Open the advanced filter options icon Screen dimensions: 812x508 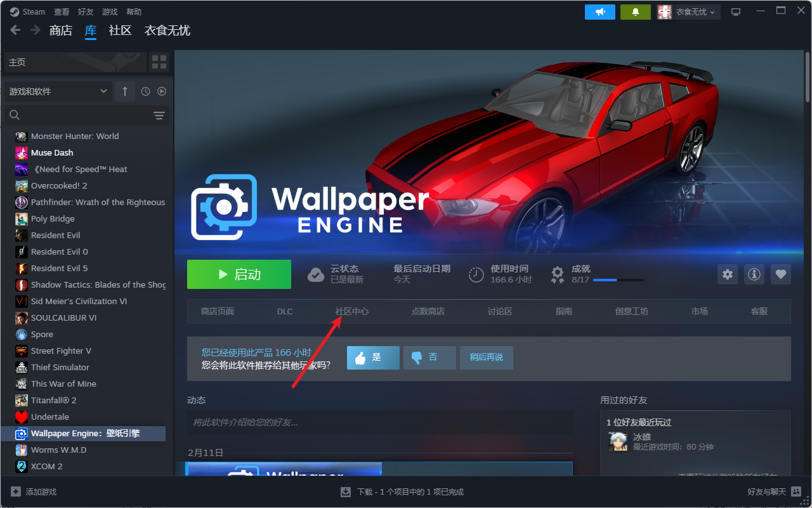coord(159,115)
